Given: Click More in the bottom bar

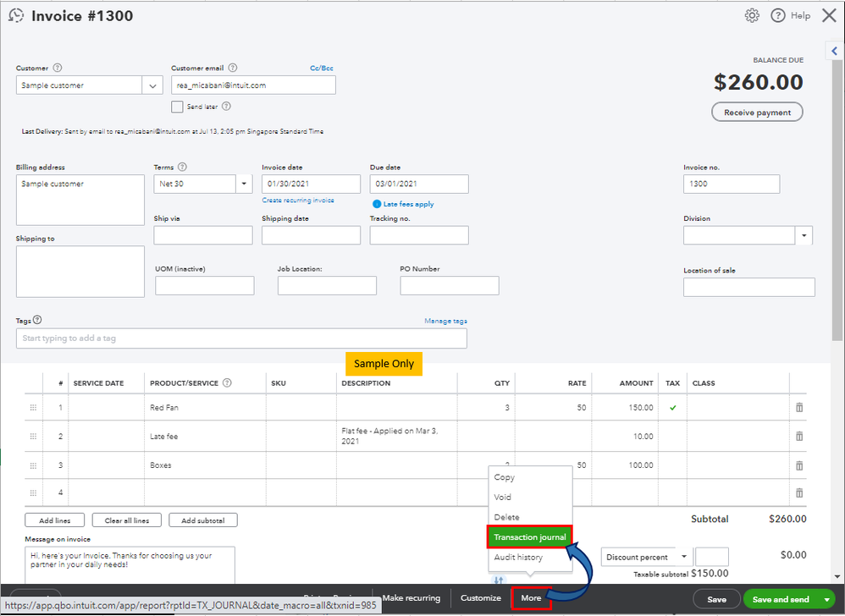Looking at the screenshot, I should tap(531, 598).
